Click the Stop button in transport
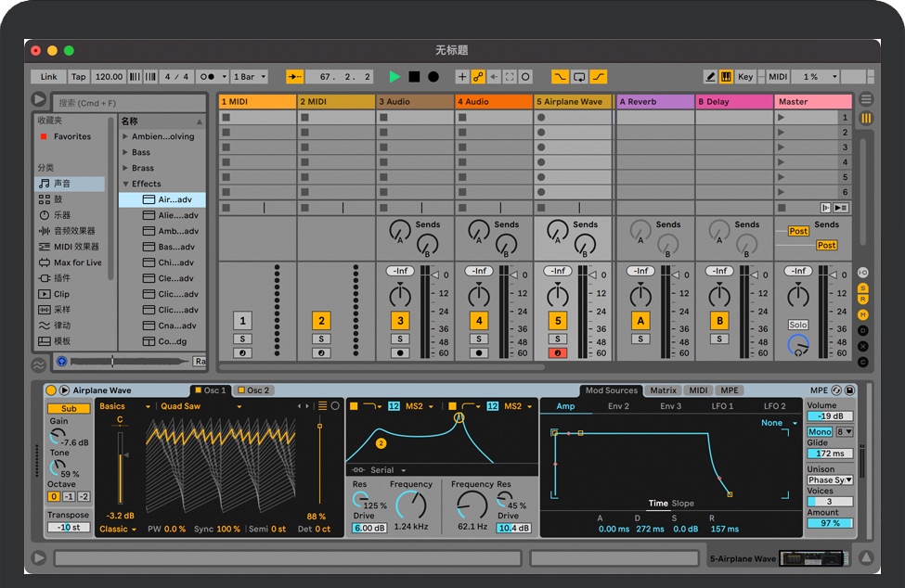This screenshot has height=588, width=905. [x=414, y=77]
